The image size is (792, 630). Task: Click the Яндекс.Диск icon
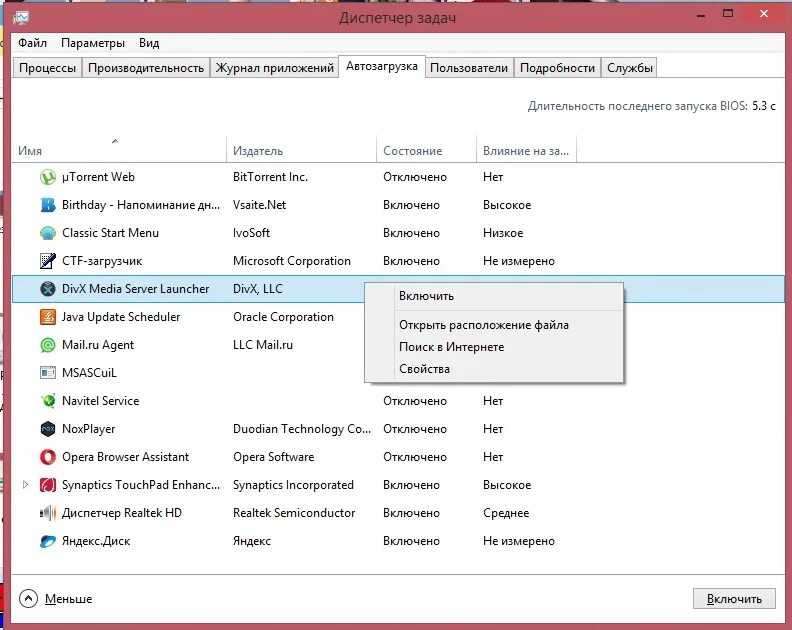(x=47, y=541)
